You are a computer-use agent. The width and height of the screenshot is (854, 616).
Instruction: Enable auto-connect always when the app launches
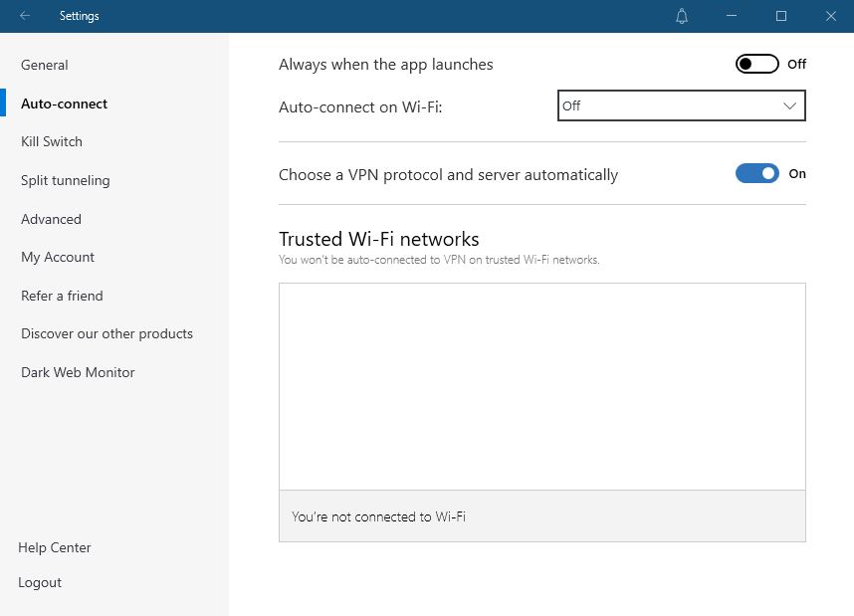[757, 63]
